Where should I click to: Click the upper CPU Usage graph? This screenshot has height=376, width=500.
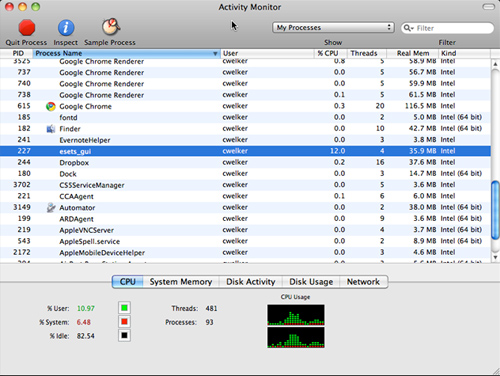(296, 315)
